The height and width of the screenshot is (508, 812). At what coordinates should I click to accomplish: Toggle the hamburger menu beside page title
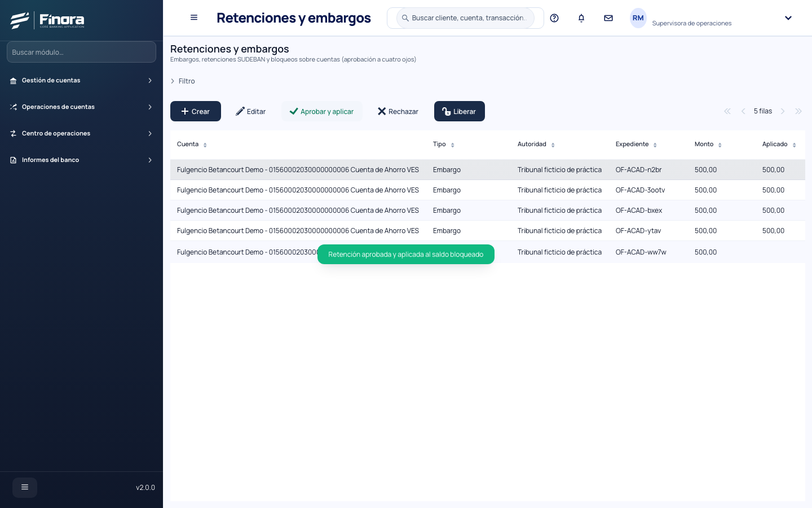point(194,17)
